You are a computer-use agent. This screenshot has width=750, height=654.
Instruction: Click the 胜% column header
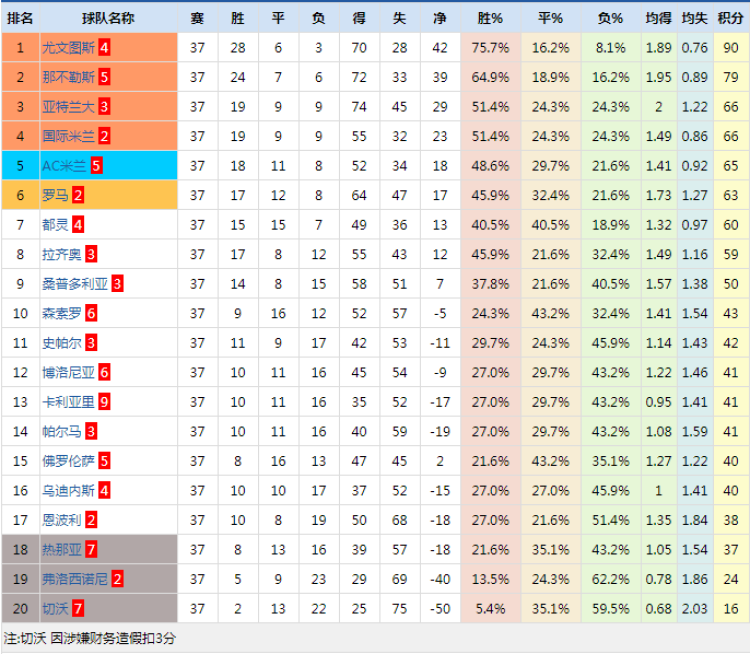[x=490, y=18]
